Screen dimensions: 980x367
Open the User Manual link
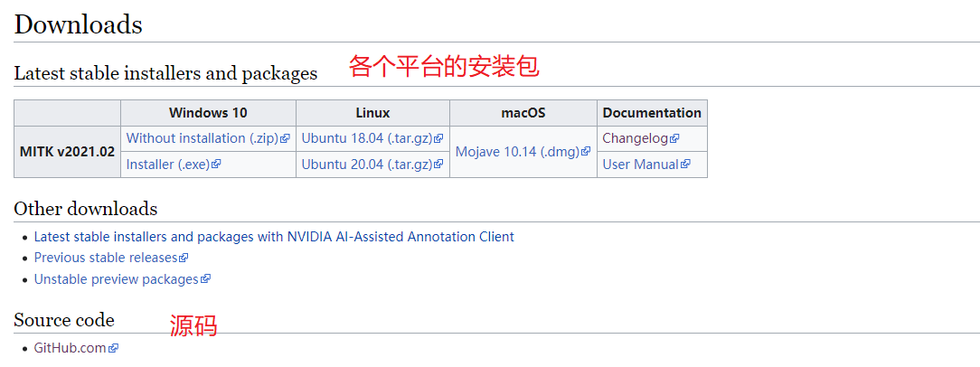coord(641,165)
